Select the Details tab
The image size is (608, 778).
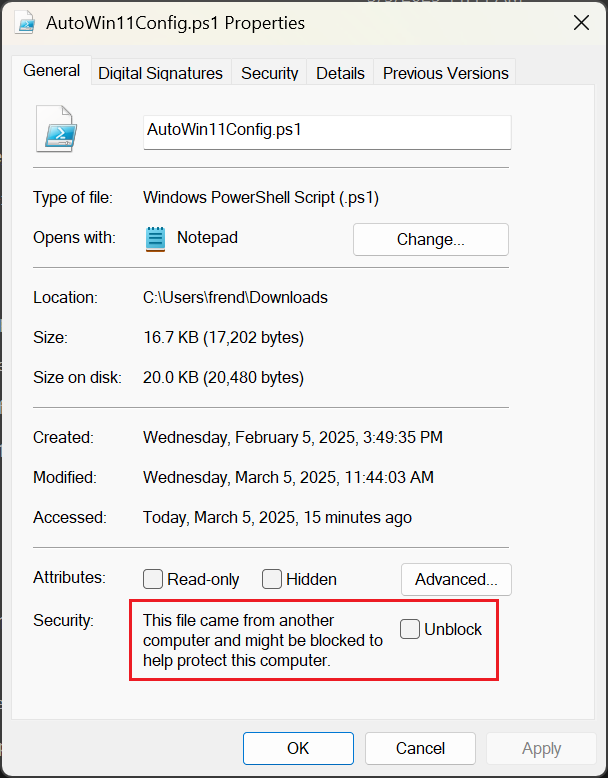(340, 73)
